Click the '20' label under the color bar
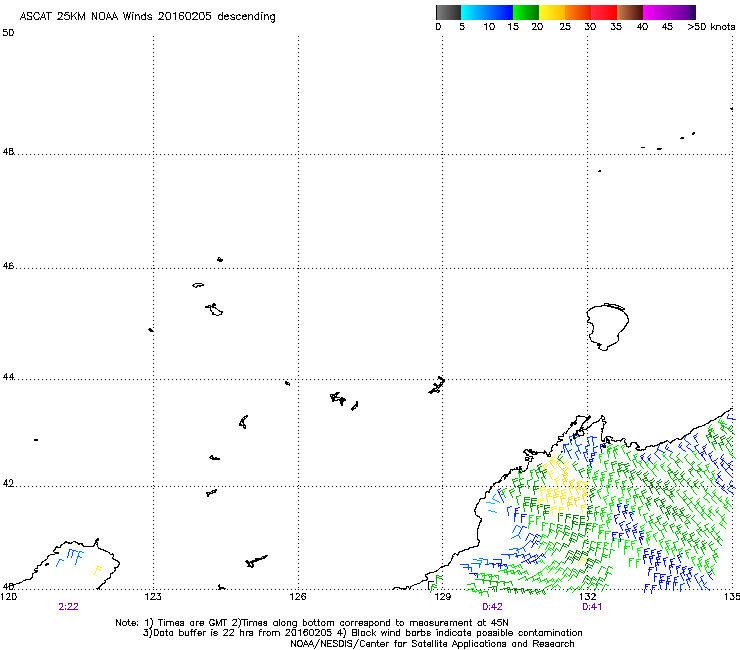This screenshot has height=650, width=740. [x=537, y=27]
